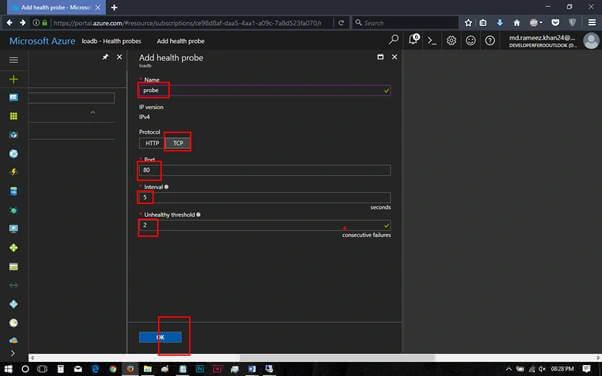Open Resource groups cube icon in sidebar
The height and width of the screenshot is (376, 602).
click(x=13, y=135)
